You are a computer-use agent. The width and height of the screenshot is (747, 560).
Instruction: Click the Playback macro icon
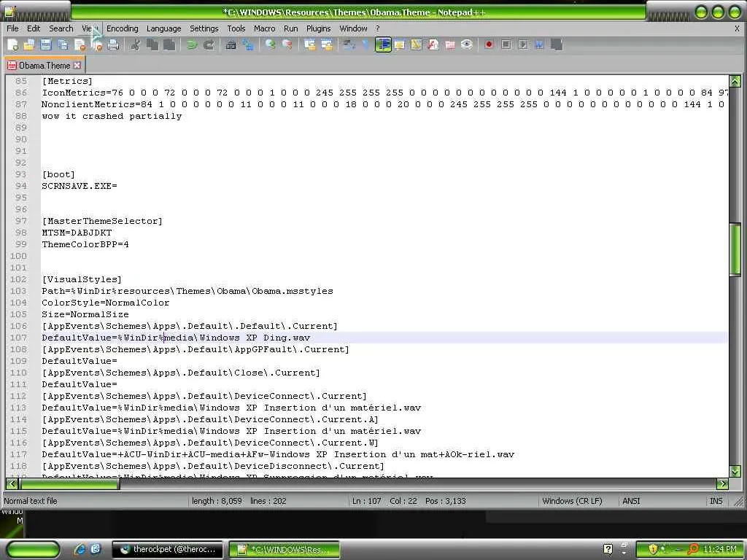click(x=522, y=44)
